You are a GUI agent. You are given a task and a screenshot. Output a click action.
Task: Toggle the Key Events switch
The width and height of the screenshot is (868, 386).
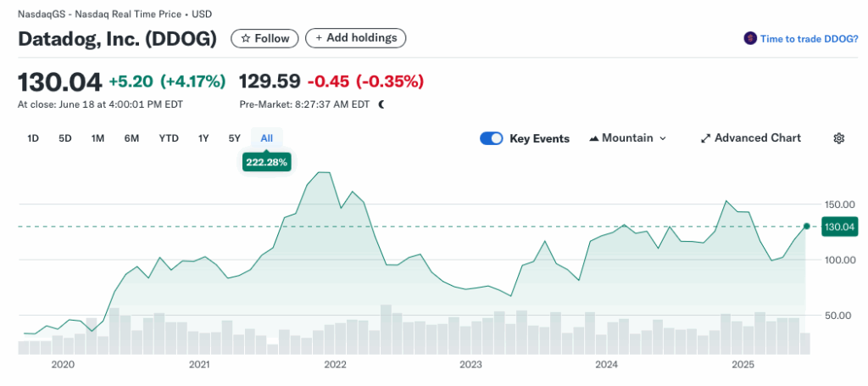coord(492,138)
